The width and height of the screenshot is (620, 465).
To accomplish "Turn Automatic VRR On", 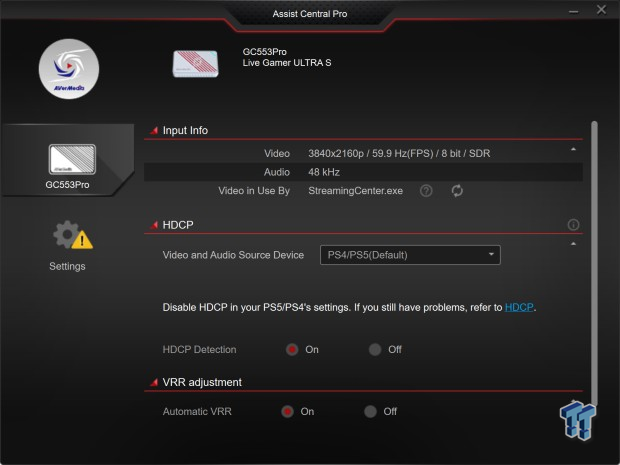I will tap(287, 412).
